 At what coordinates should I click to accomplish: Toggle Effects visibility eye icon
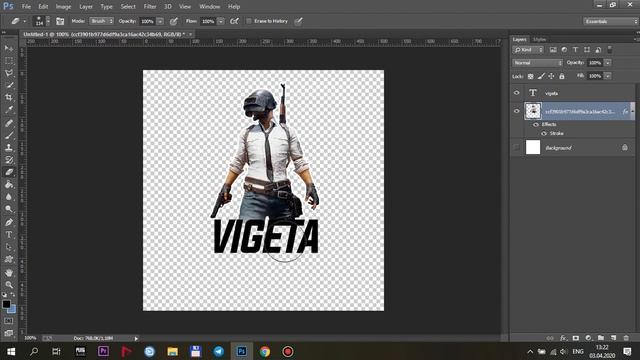tap(536, 124)
